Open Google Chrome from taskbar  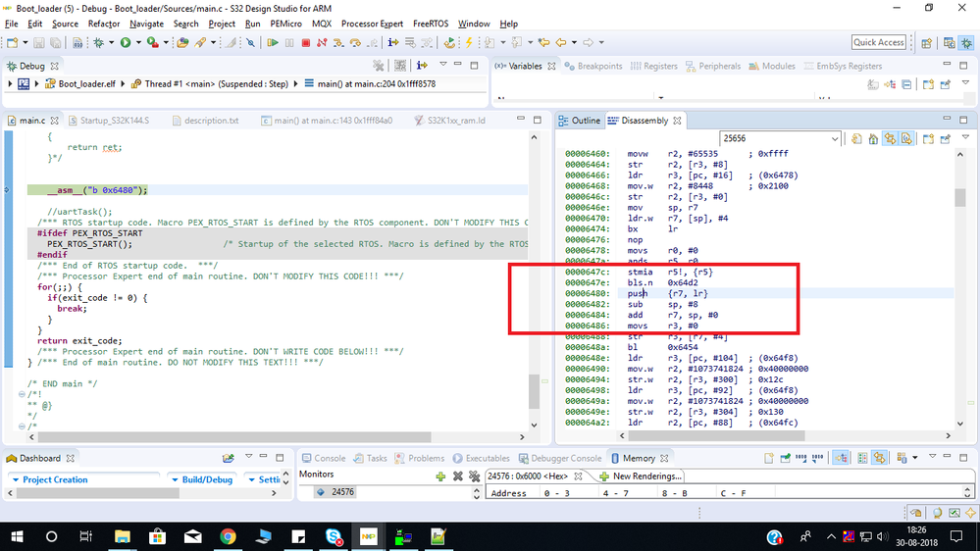point(228,536)
